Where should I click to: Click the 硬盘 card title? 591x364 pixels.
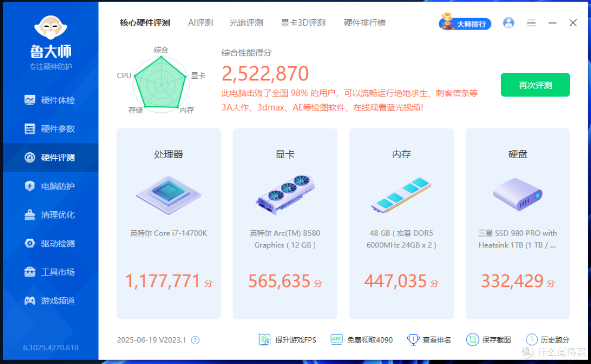point(518,154)
